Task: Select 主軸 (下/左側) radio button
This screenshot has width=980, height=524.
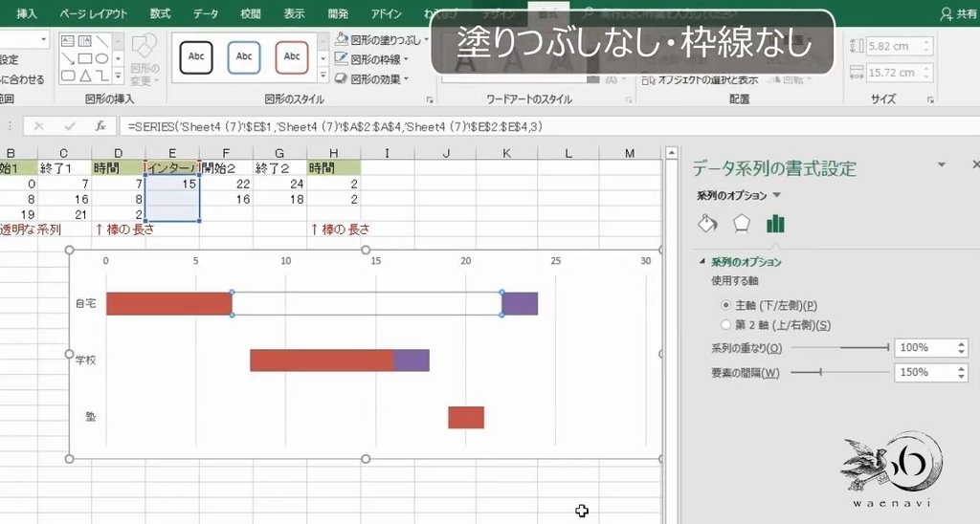Action: pos(725,305)
